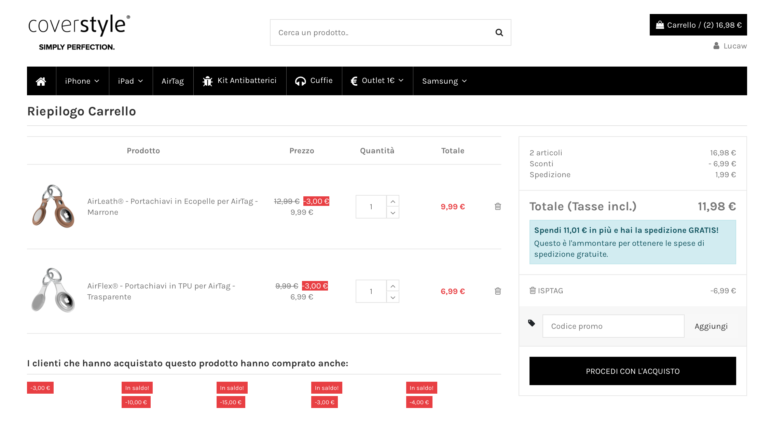Remove the ISPTAG coupon trash icon
The height and width of the screenshot is (422, 770).
pos(532,291)
